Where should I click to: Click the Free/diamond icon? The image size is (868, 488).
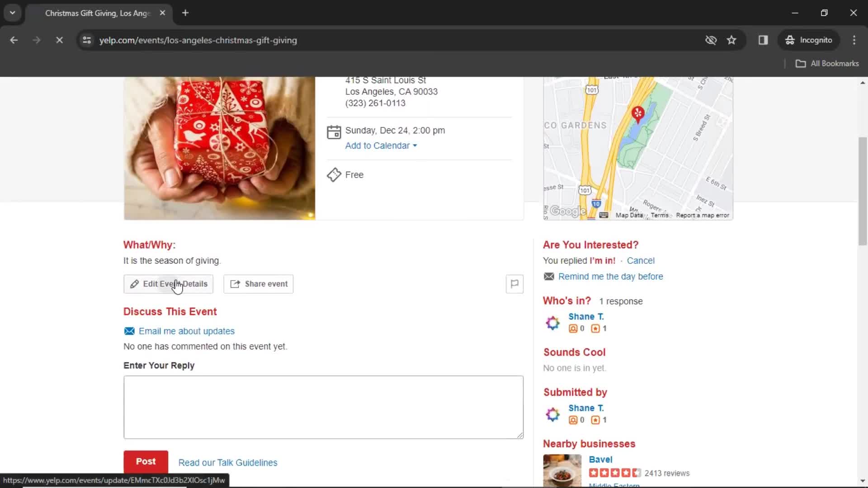(x=334, y=174)
